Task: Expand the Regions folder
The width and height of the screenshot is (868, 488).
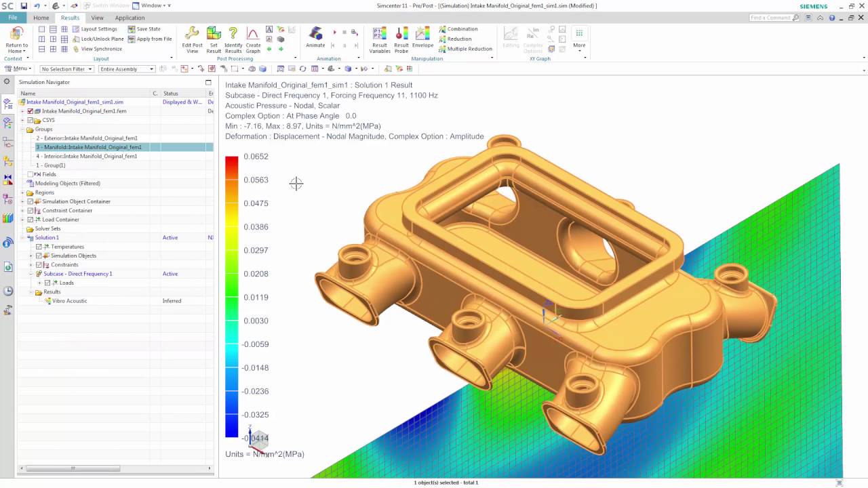Action: point(22,192)
